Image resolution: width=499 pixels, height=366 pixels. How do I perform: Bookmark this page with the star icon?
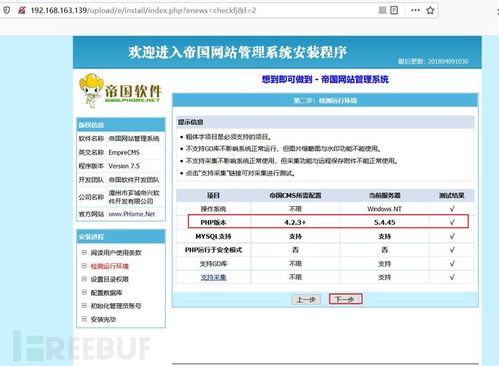coord(430,10)
